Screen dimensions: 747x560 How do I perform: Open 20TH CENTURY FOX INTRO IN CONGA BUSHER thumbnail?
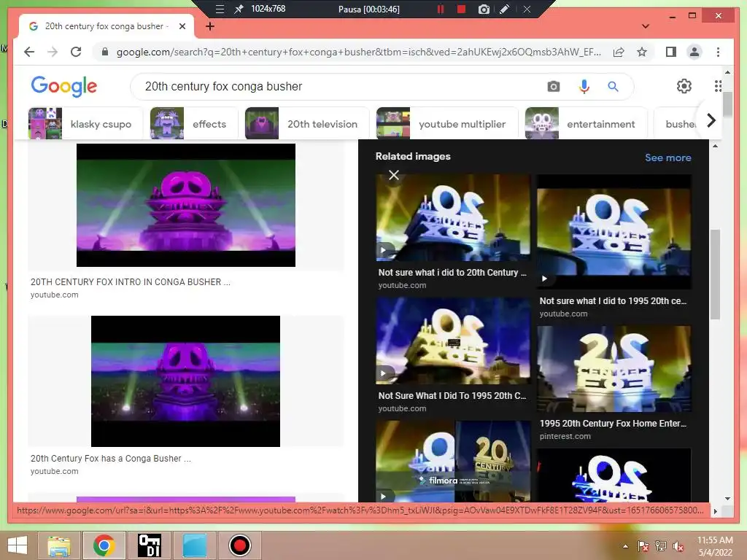[186, 205]
